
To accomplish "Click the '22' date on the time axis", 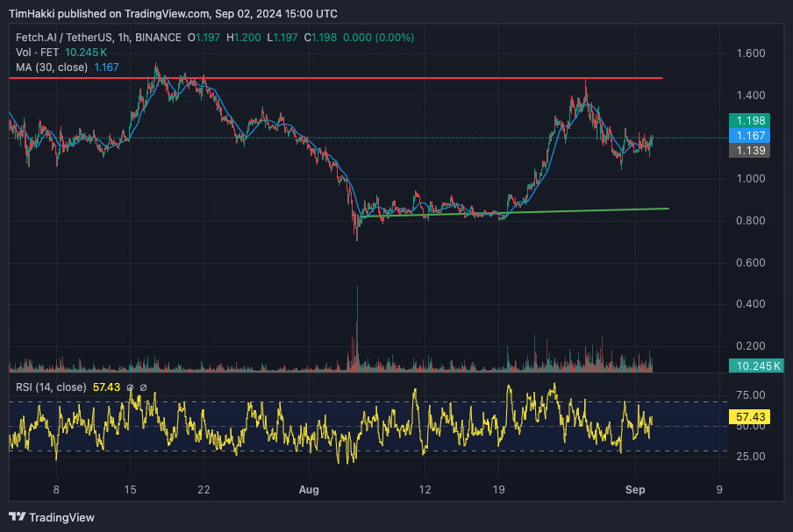I will (x=204, y=490).
